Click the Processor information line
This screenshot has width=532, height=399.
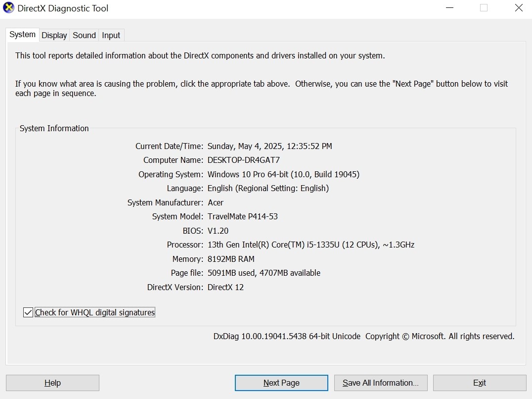(311, 245)
